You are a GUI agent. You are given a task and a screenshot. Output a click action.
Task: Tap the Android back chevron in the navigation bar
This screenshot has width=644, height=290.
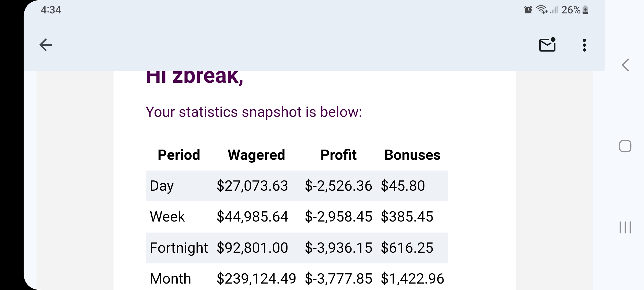click(625, 65)
